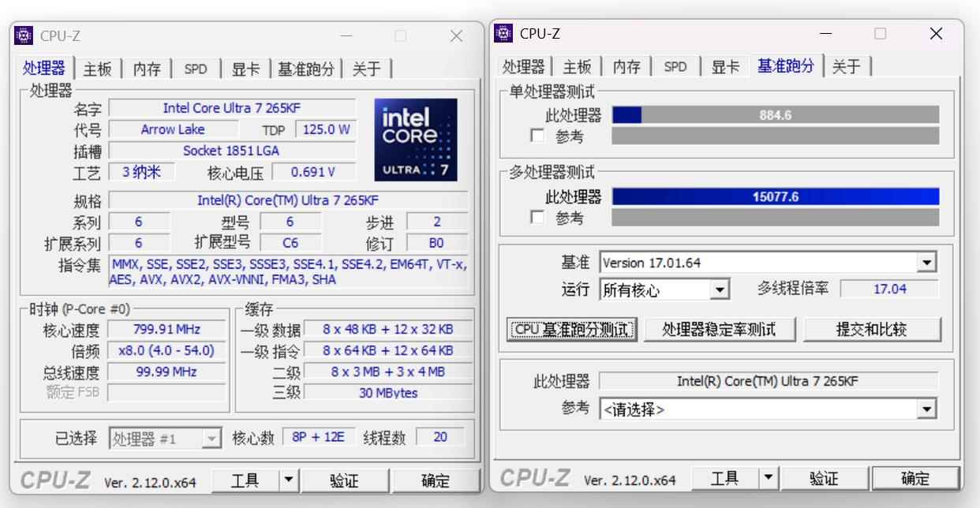Open the 基准 Version 17.01.64 dropdown
The width and height of the screenshot is (980, 508).
pos(927,263)
